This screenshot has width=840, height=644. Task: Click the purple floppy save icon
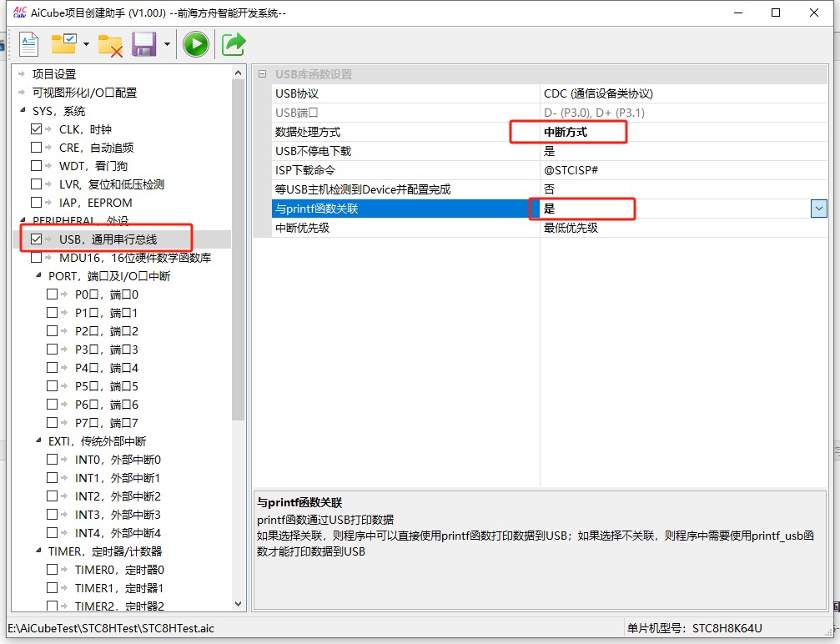[x=145, y=44]
